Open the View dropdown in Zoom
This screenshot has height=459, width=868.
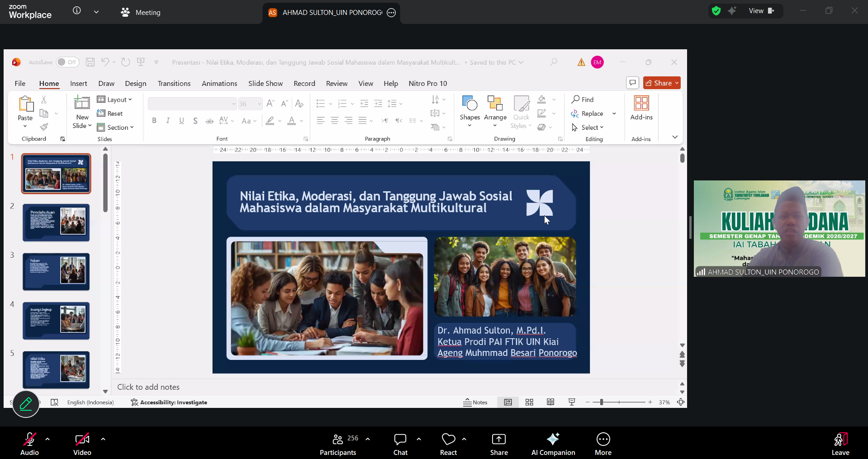click(x=761, y=11)
